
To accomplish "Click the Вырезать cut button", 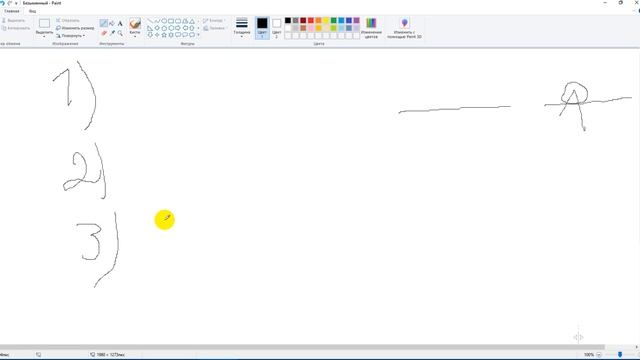I will 13,20.
